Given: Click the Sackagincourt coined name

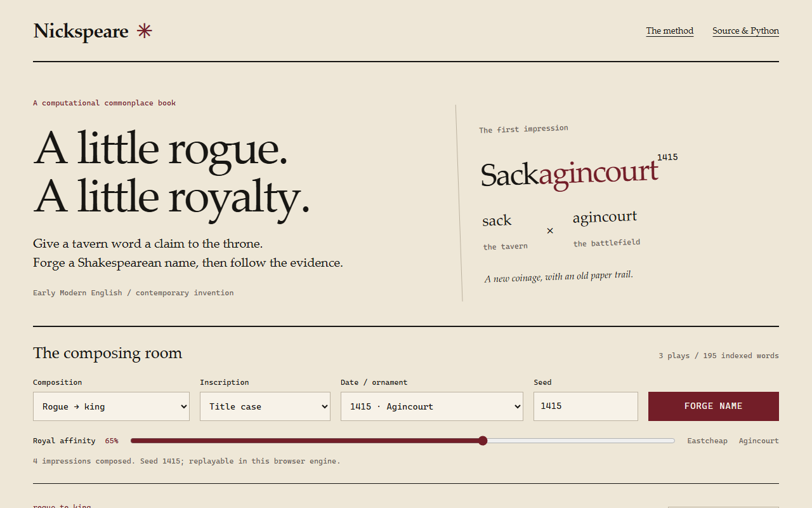Looking at the screenshot, I should [570, 173].
